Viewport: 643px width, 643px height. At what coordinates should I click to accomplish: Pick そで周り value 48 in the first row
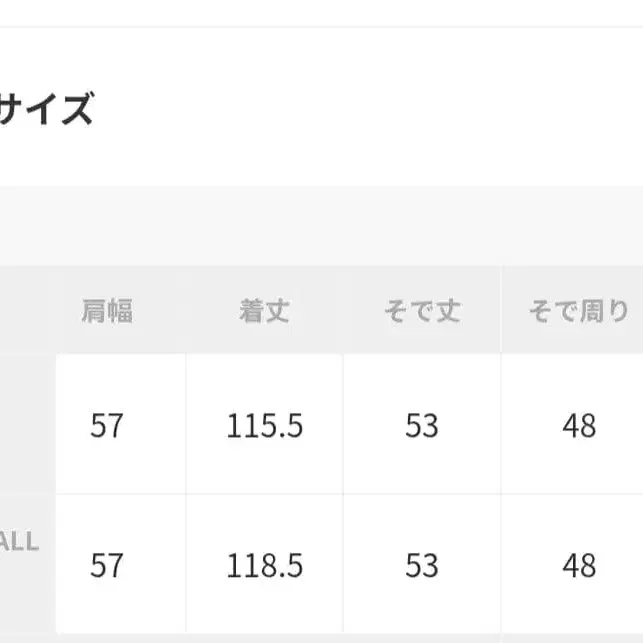click(x=579, y=427)
